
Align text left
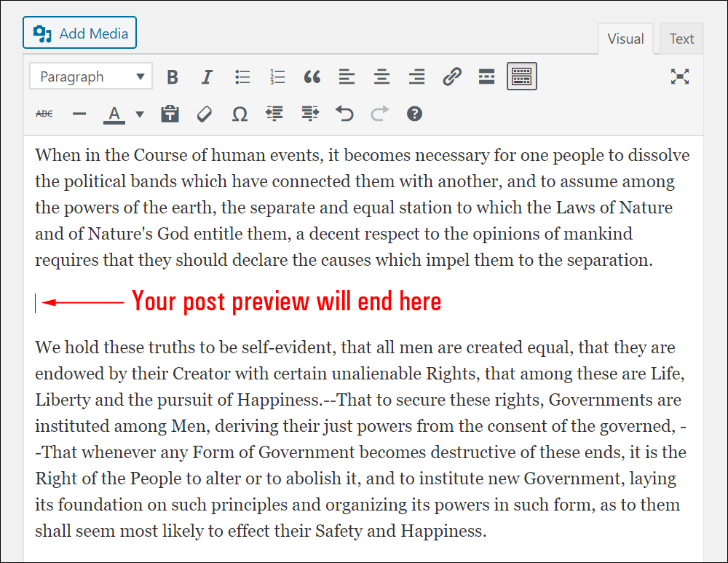pos(347,76)
